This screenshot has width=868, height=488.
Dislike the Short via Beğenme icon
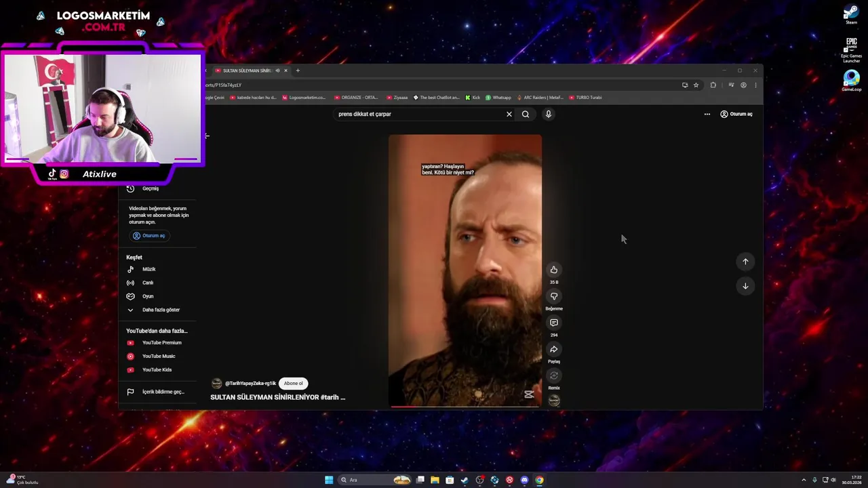pyautogui.click(x=554, y=296)
